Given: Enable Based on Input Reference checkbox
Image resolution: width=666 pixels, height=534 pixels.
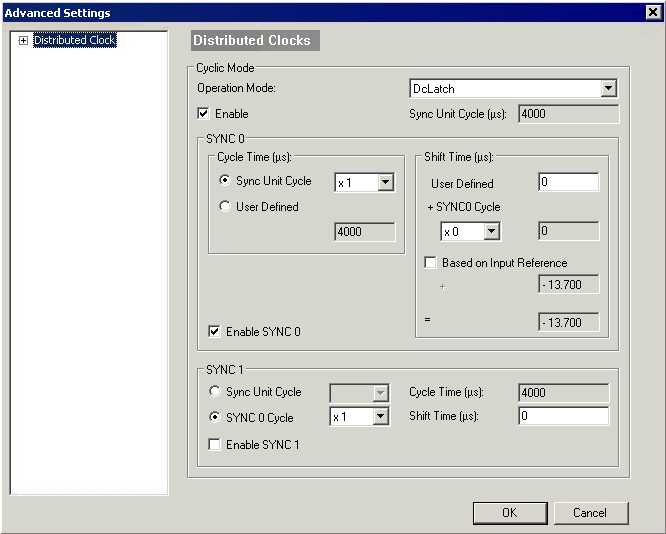Looking at the screenshot, I should tap(430, 263).
